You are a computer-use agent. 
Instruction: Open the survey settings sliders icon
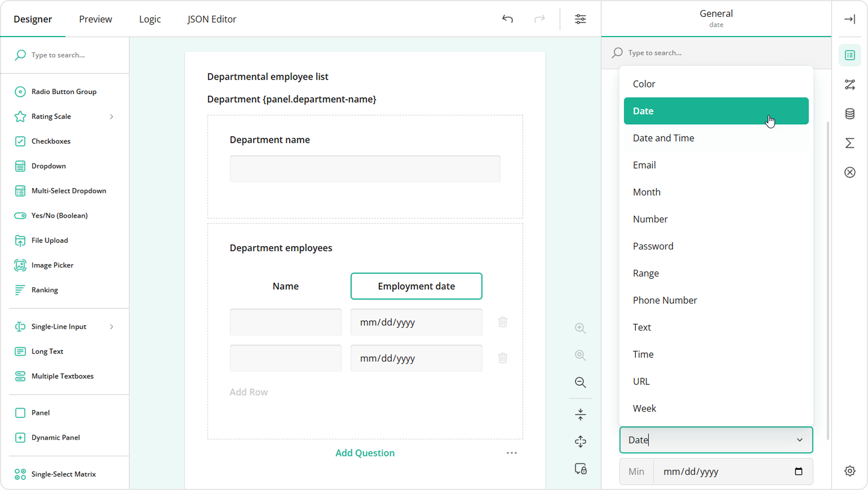pos(580,19)
